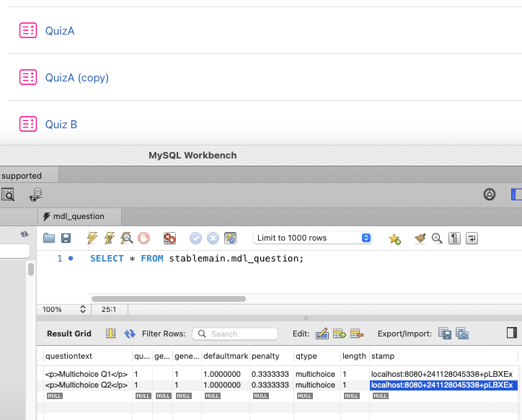Rollback the current transaction
The image size is (522, 420).
213,238
